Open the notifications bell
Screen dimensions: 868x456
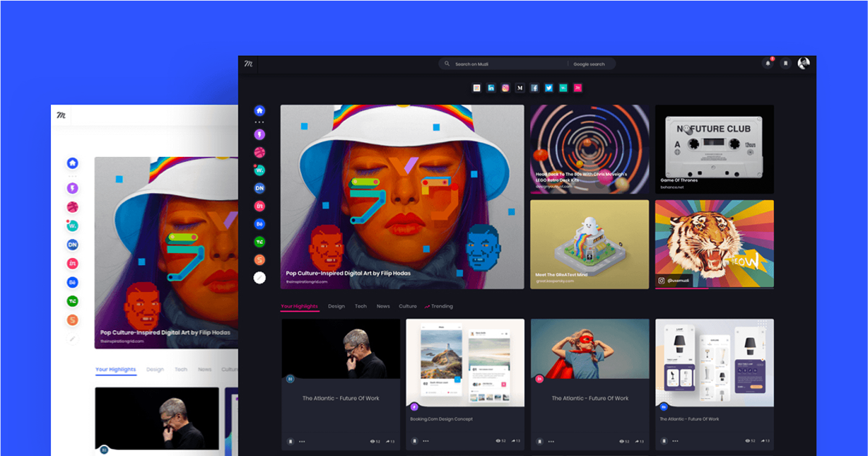768,64
